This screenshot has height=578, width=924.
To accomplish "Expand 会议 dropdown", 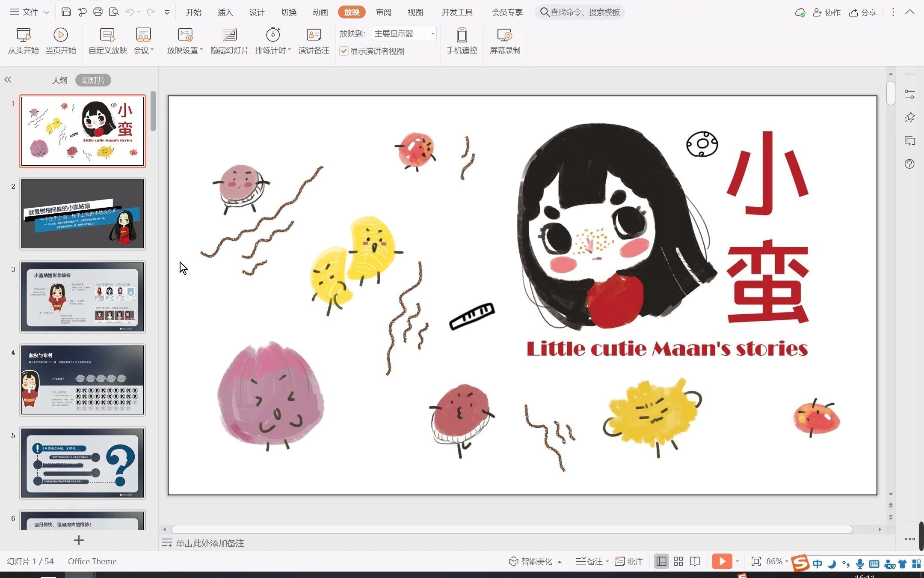I will click(143, 50).
